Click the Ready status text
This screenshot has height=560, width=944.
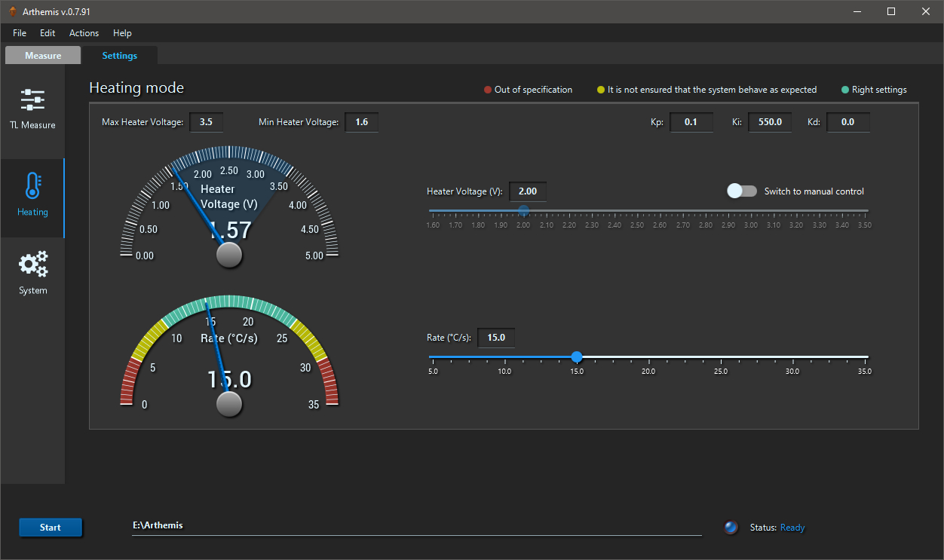point(792,528)
